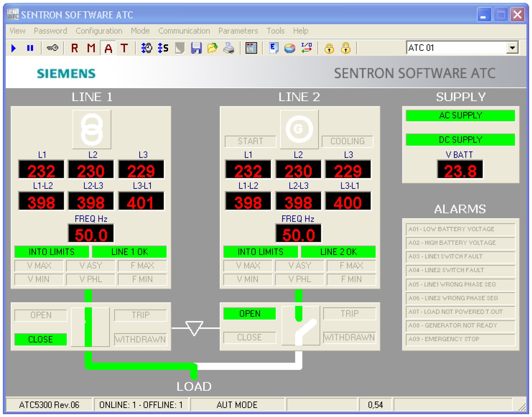
Task: Click the key password icon
Action: pos(53,48)
